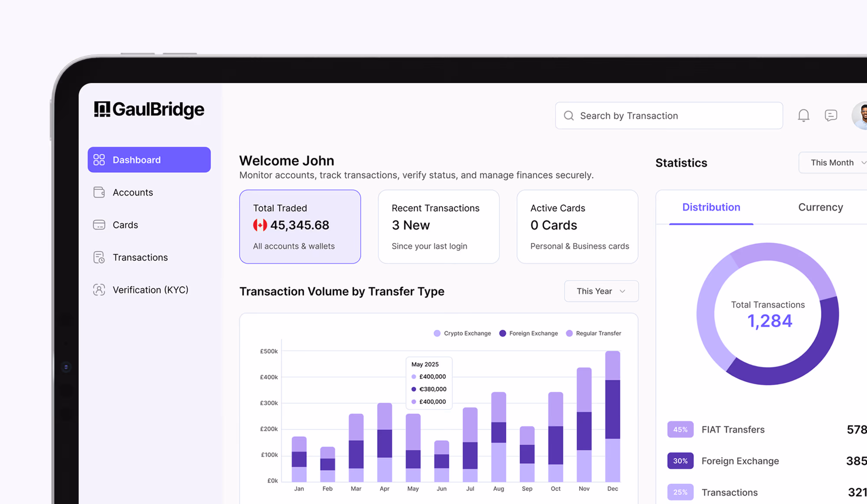
Task: Select the Distribution tab
Action: point(711,208)
